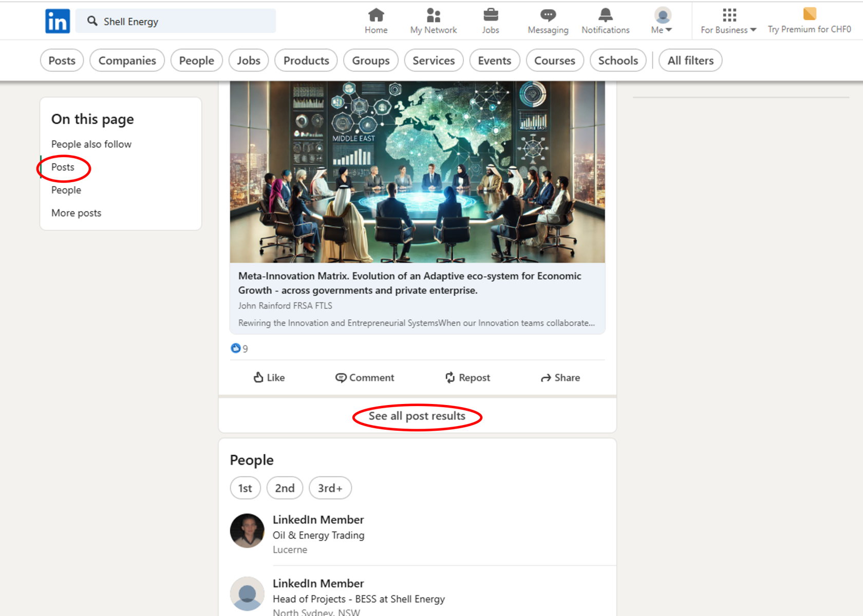The width and height of the screenshot is (863, 616).
Task: Open the Messaging chat icon
Action: (x=548, y=15)
